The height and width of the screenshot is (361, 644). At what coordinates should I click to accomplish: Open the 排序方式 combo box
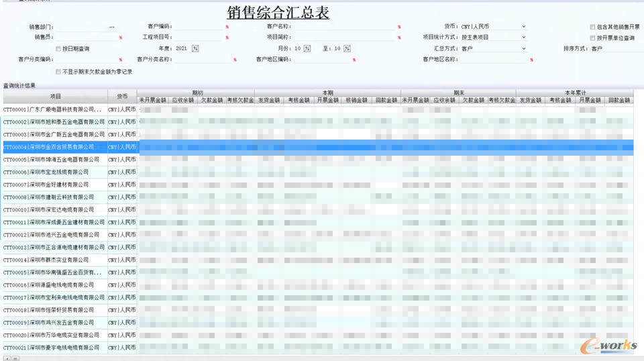[617, 48]
